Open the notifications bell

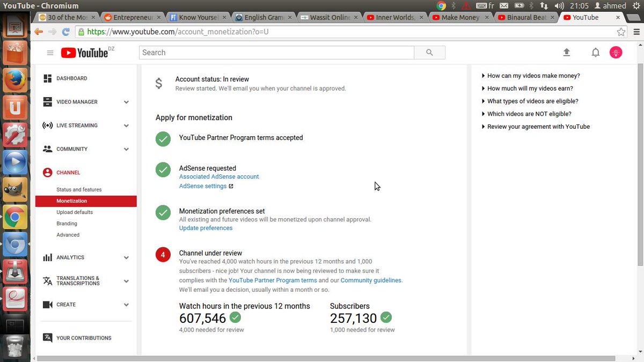595,53
